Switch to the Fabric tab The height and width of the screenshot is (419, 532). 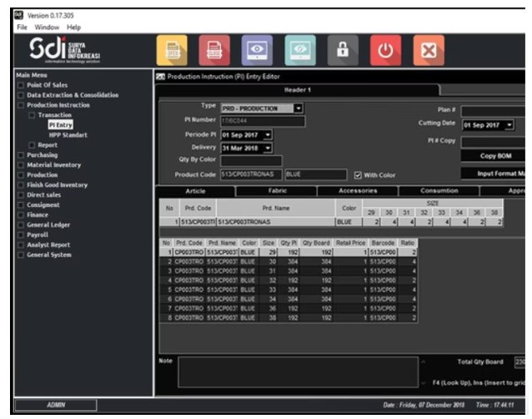277,191
